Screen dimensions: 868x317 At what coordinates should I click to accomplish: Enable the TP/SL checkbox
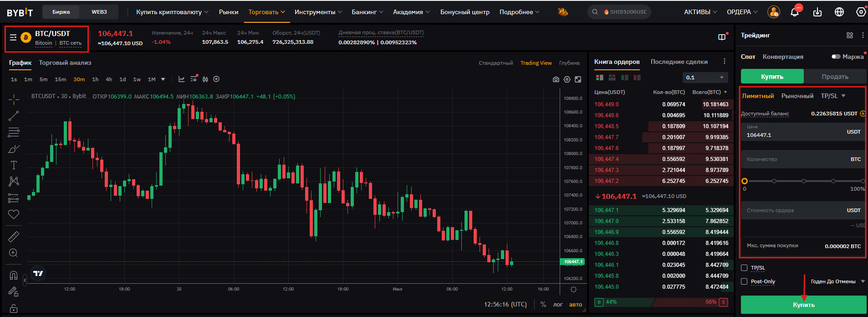pyautogui.click(x=744, y=268)
